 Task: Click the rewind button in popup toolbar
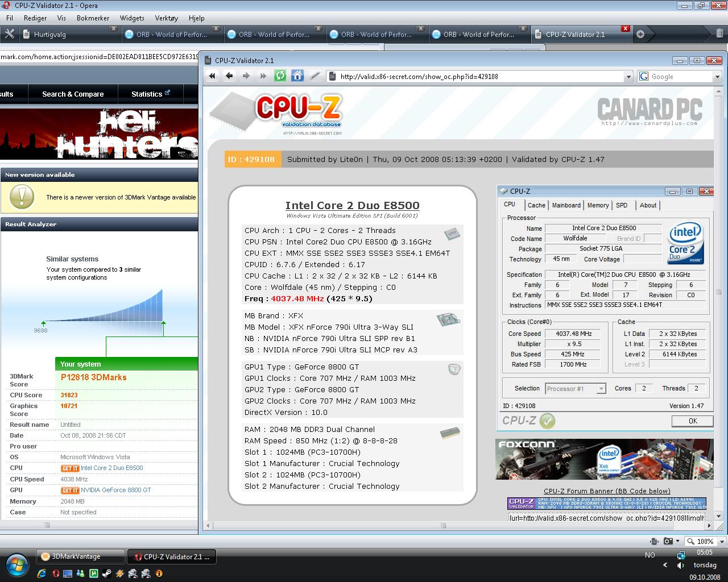point(212,76)
